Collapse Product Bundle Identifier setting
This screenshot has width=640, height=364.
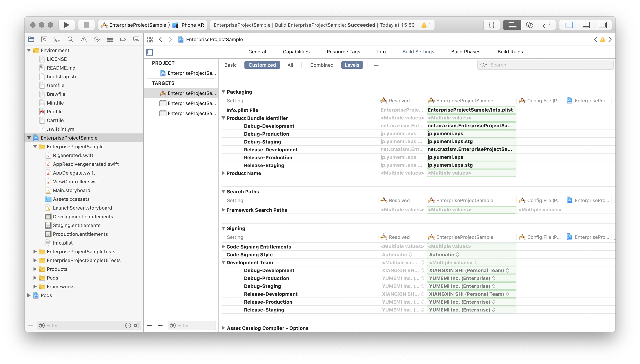tap(223, 118)
